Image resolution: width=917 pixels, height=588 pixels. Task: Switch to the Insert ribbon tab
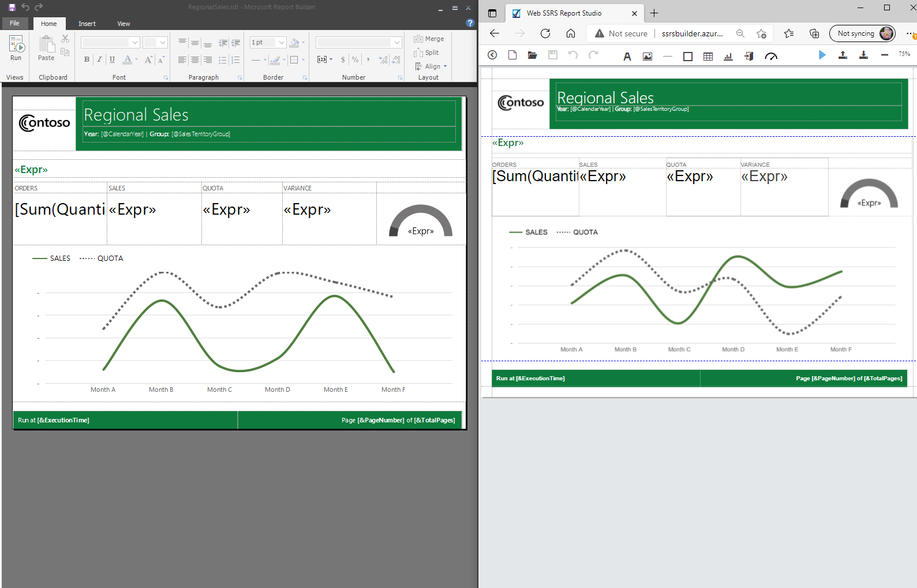point(87,24)
